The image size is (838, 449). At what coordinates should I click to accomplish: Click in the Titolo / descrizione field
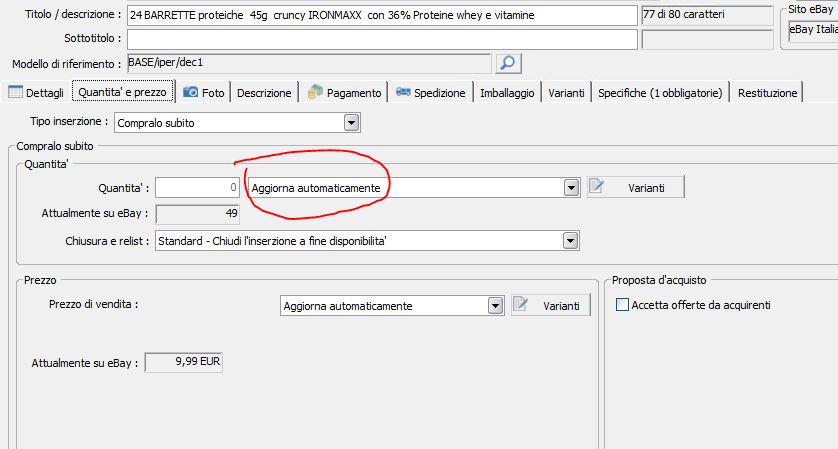382,16
